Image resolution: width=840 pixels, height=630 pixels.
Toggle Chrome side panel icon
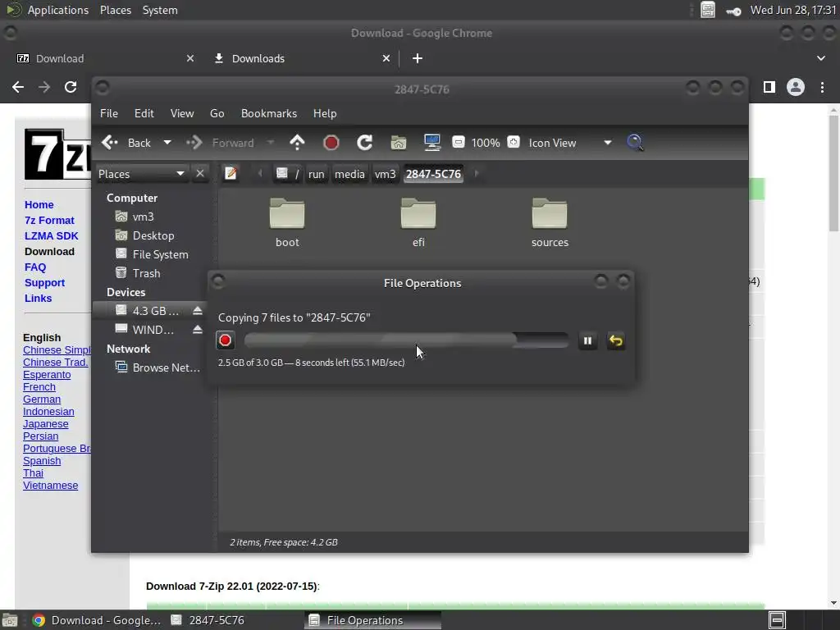pyautogui.click(x=769, y=87)
